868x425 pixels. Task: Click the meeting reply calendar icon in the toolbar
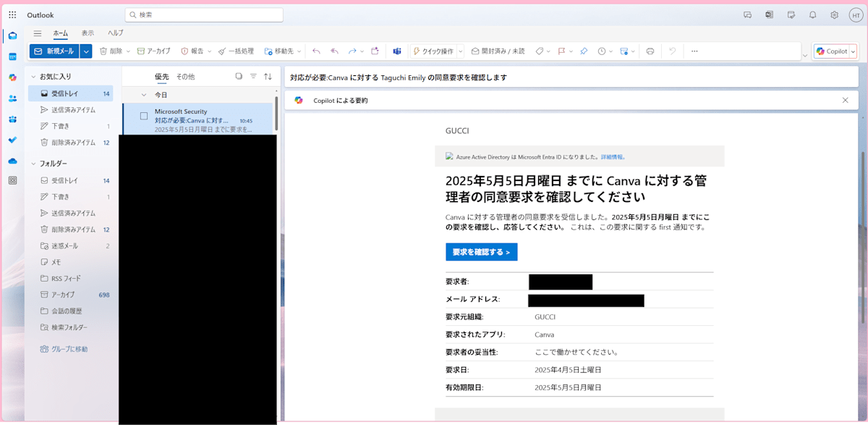pos(375,51)
